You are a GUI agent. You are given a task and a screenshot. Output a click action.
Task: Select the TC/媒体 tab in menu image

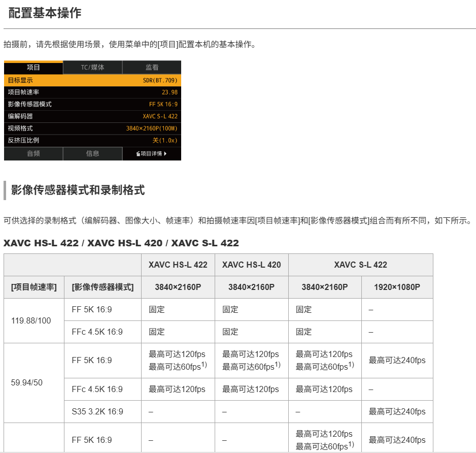pos(92,68)
